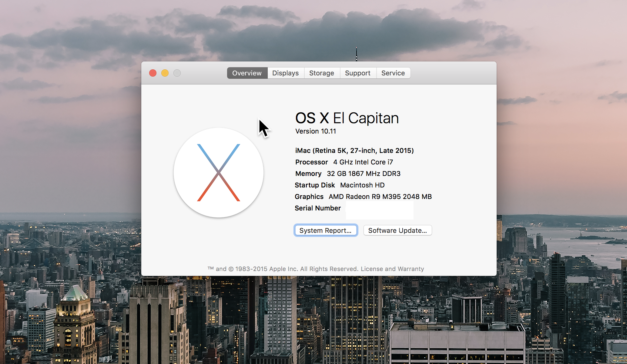This screenshot has width=627, height=364.
Task: Click the OS X El Capitan title
Action: coord(347,118)
